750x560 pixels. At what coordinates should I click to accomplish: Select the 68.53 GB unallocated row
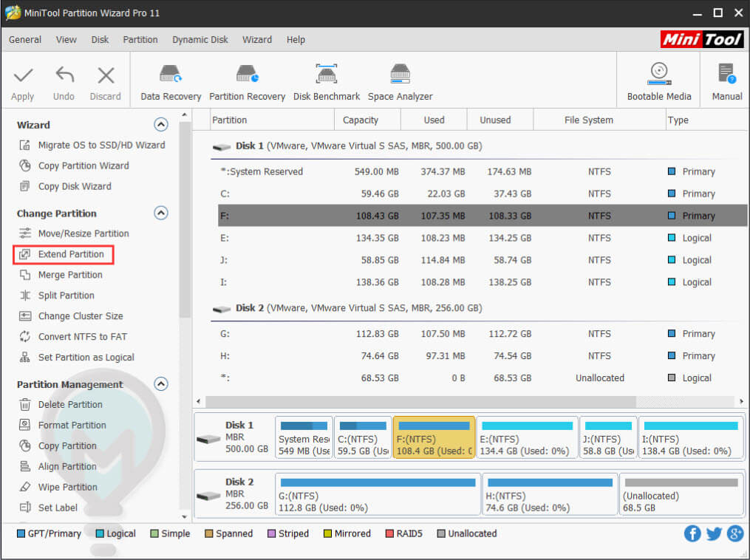482,378
